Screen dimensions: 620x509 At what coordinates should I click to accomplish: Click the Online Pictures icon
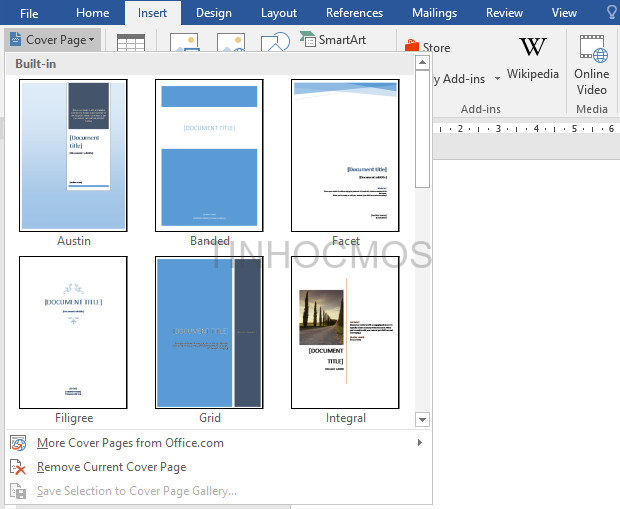231,42
